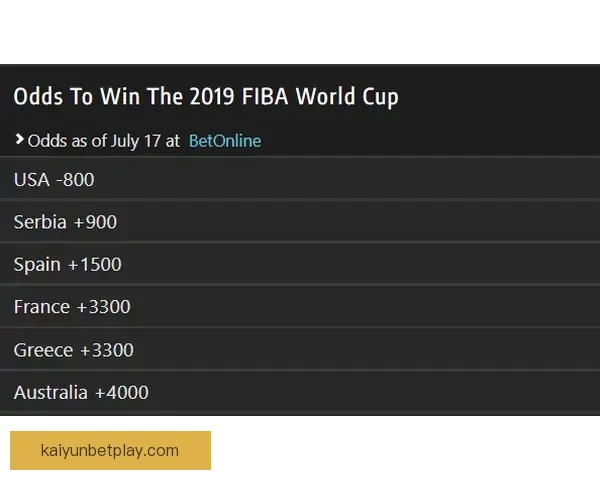Image resolution: width=600 pixels, height=480 pixels.
Task: Select the Greece country name
Action: coord(43,350)
